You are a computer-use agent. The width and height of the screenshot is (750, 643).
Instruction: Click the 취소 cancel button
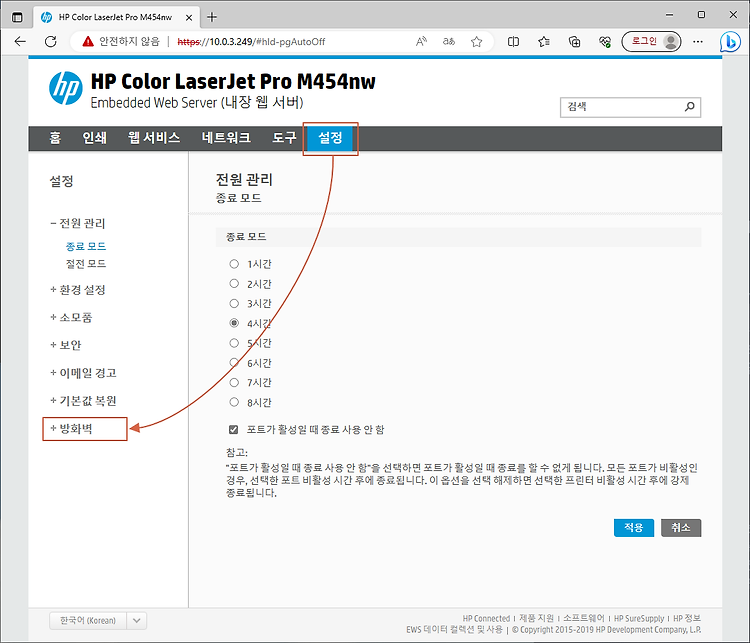pos(681,528)
